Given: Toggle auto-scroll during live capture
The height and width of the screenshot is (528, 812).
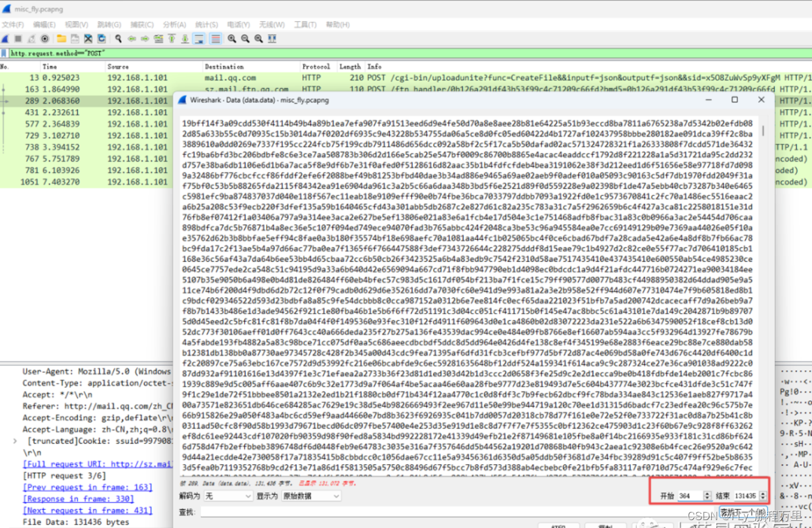Looking at the screenshot, I should [x=199, y=38].
